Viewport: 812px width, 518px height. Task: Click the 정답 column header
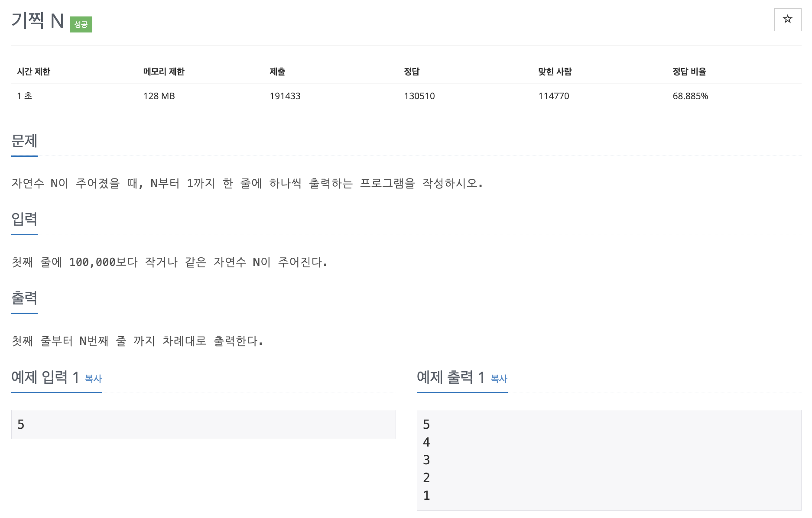[x=412, y=71]
